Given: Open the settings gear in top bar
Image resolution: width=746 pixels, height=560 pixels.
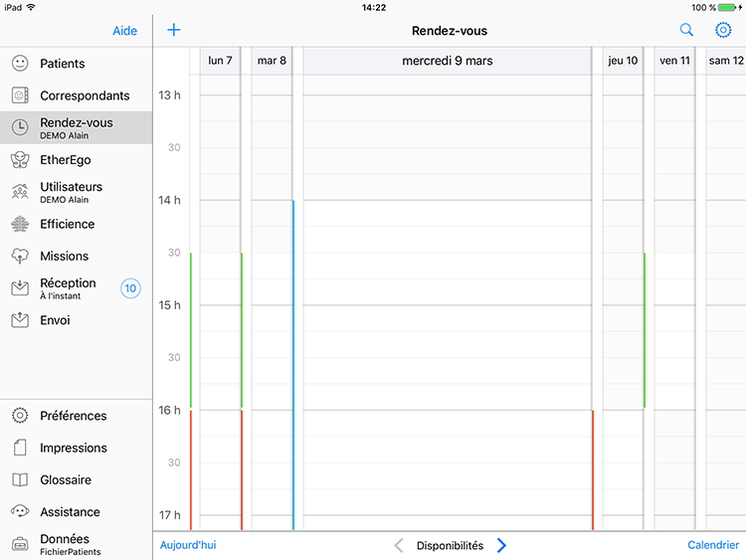Looking at the screenshot, I should coord(723,31).
